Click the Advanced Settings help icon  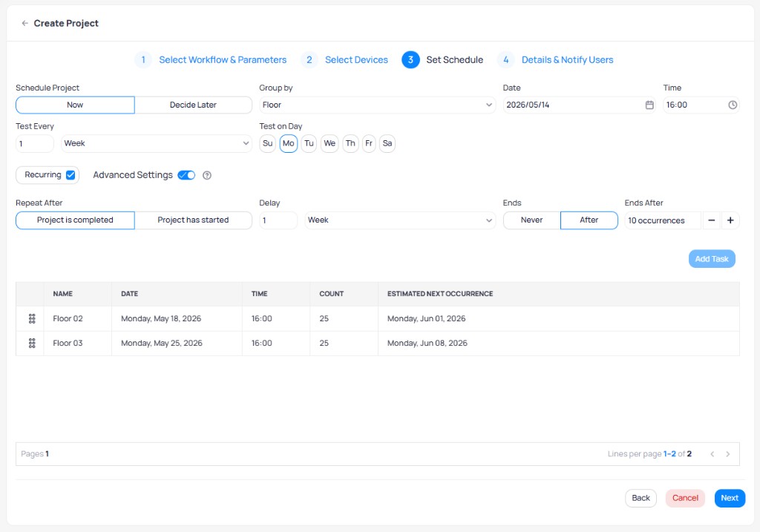tap(207, 175)
